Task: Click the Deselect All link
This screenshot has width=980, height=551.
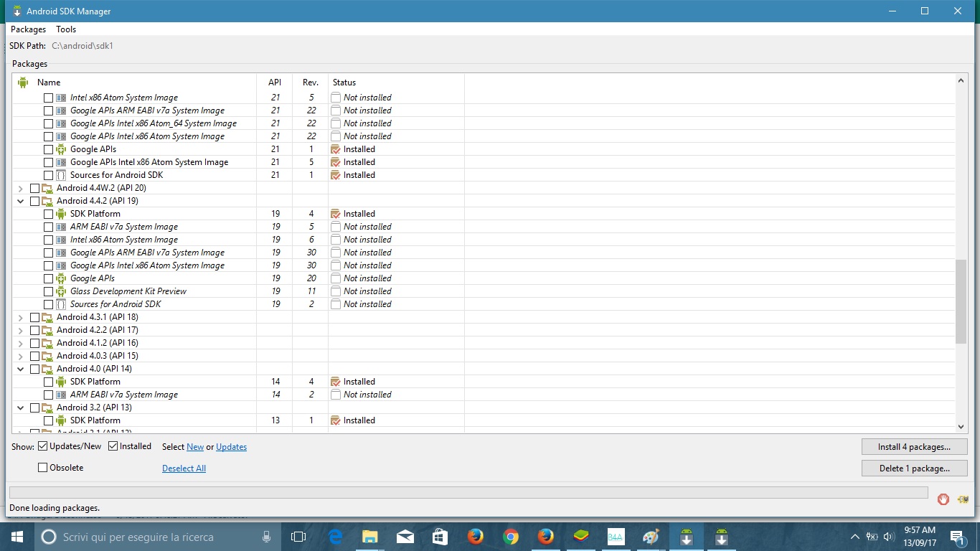Action: tap(184, 468)
